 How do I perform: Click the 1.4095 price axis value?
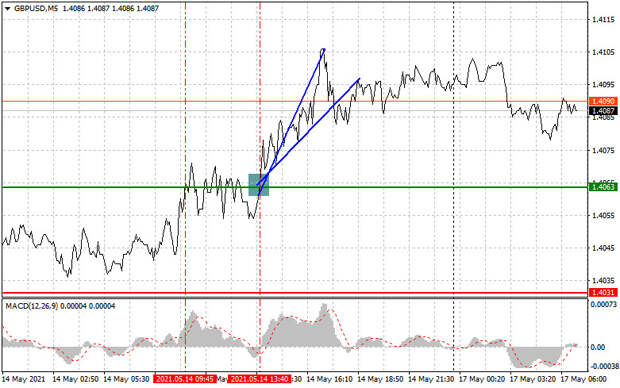point(603,84)
